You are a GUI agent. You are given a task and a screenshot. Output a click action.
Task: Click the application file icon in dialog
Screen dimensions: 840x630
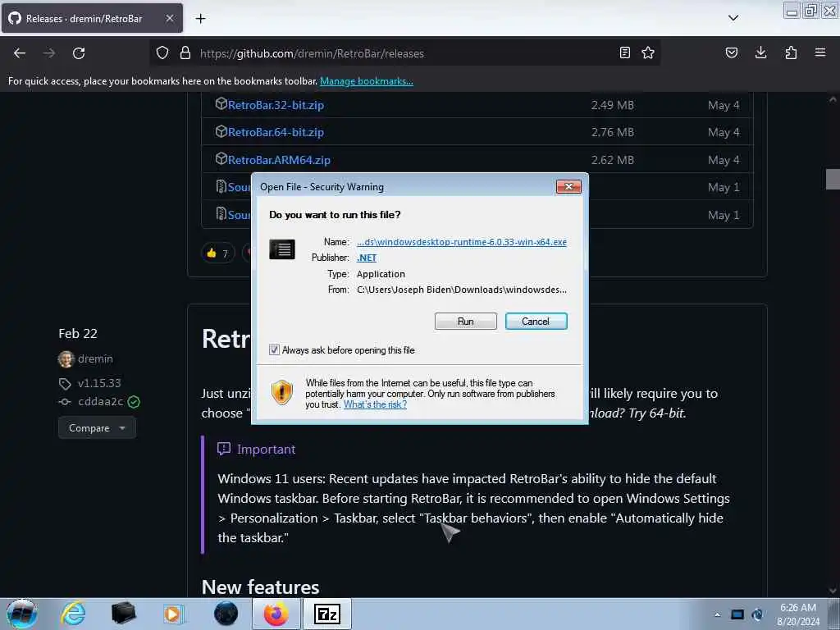(282, 249)
